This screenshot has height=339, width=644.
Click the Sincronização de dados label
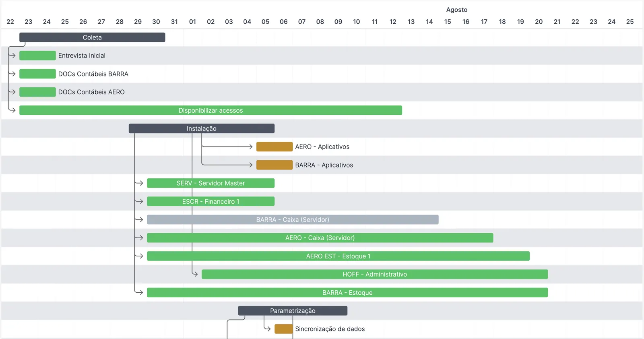(330, 329)
